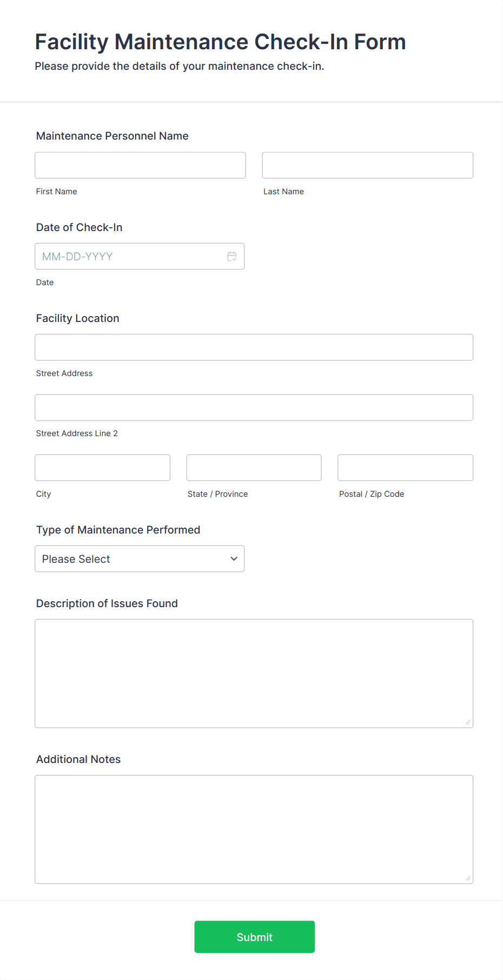
Task: Click the Maintenance Personnel Name label
Action: pyautogui.click(x=112, y=136)
